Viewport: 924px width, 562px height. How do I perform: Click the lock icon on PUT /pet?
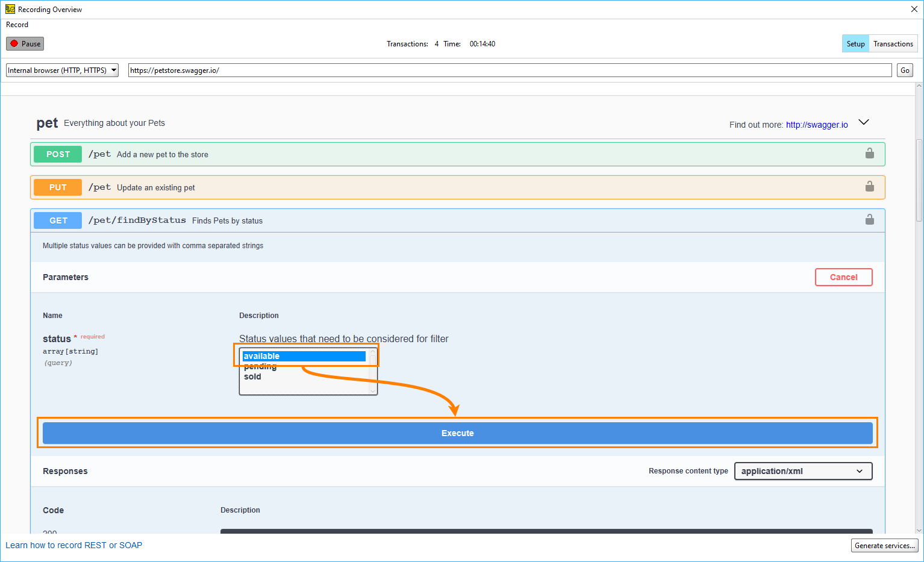tap(869, 187)
